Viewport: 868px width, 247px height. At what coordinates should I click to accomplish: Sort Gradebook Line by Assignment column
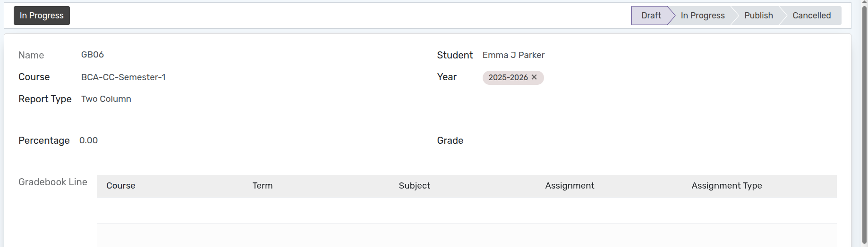click(570, 186)
